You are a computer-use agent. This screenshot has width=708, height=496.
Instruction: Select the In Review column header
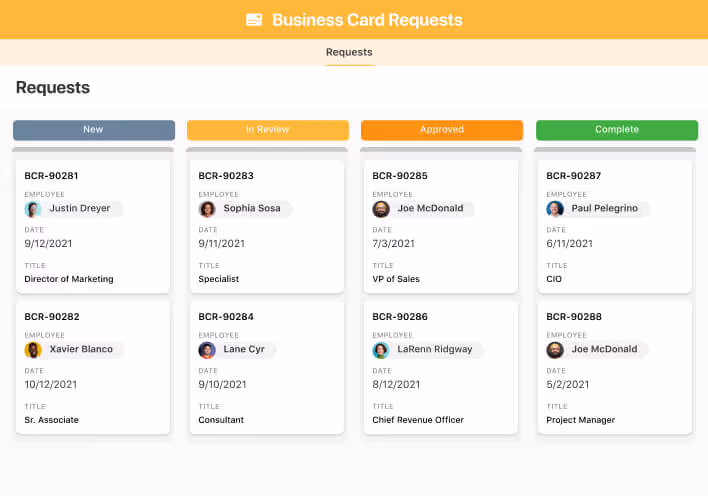268,130
